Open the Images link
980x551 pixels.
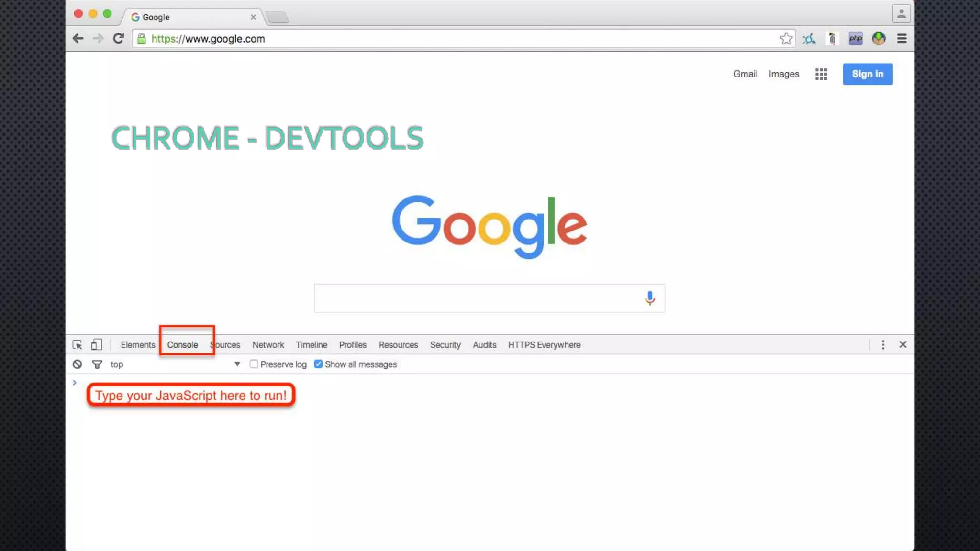[784, 74]
